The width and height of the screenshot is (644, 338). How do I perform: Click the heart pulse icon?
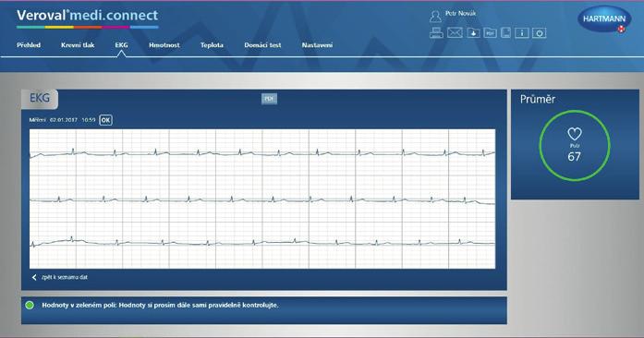click(x=574, y=134)
